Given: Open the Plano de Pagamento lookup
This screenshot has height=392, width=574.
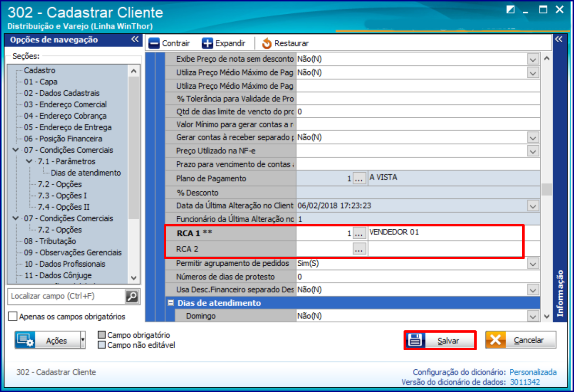Looking at the screenshot, I should [359, 179].
